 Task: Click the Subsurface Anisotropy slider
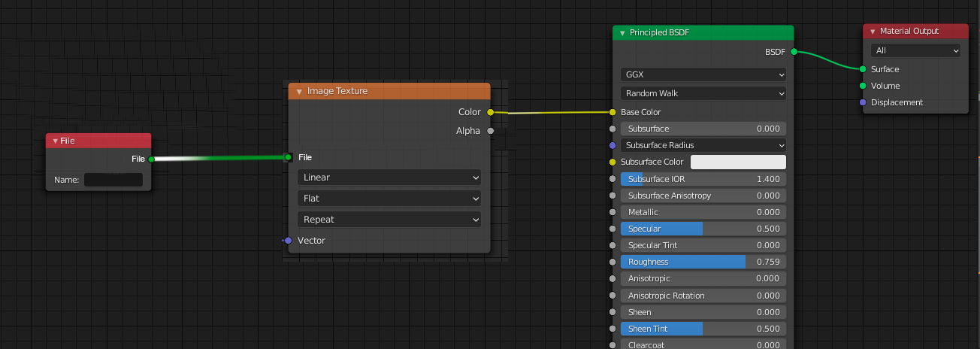[x=703, y=196]
